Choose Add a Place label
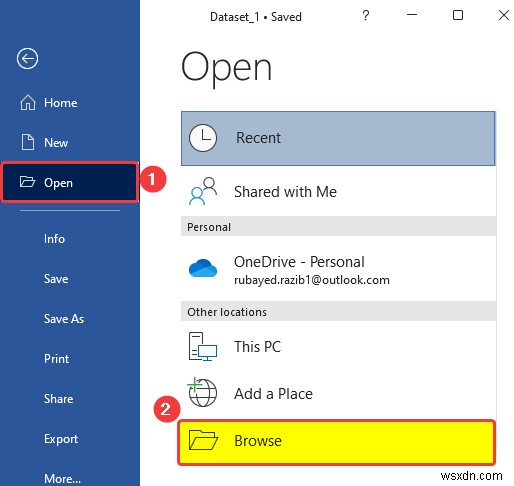 (273, 394)
